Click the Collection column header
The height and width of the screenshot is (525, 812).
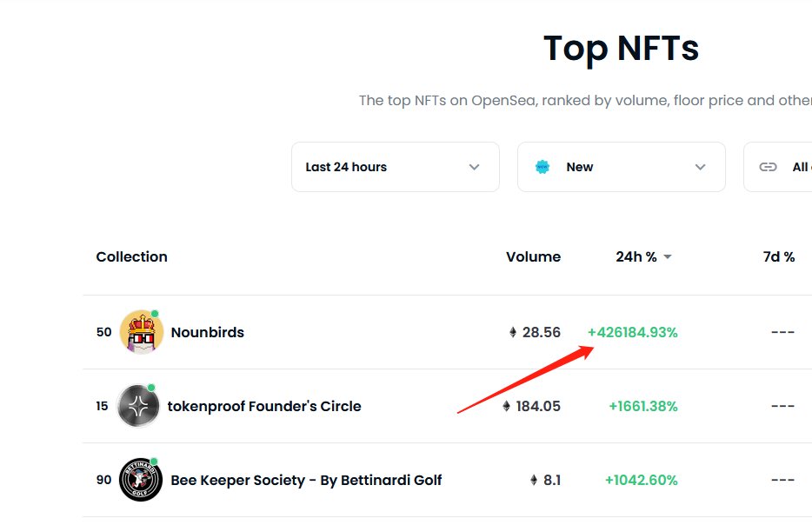coord(131,256)
